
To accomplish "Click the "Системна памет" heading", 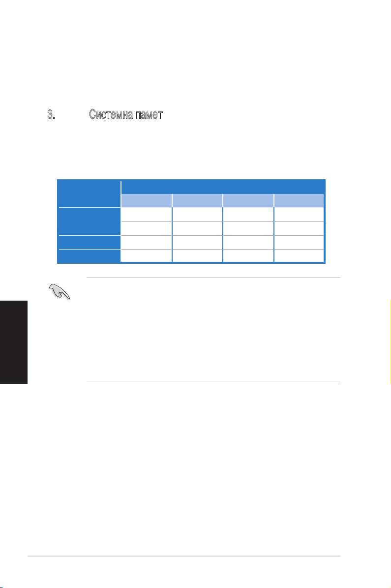I will tap(126, 115).
